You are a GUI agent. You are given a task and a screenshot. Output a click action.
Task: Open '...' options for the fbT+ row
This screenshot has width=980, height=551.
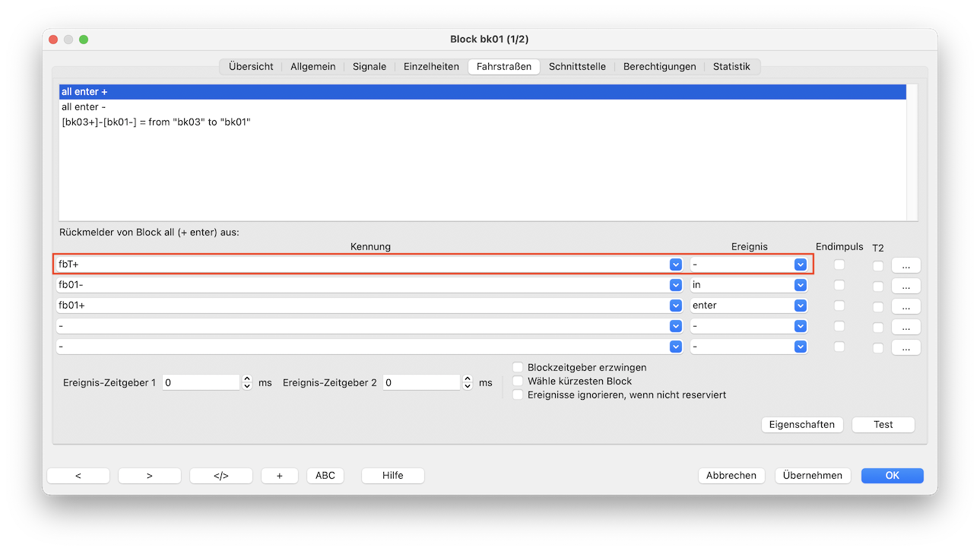point(906,265)
